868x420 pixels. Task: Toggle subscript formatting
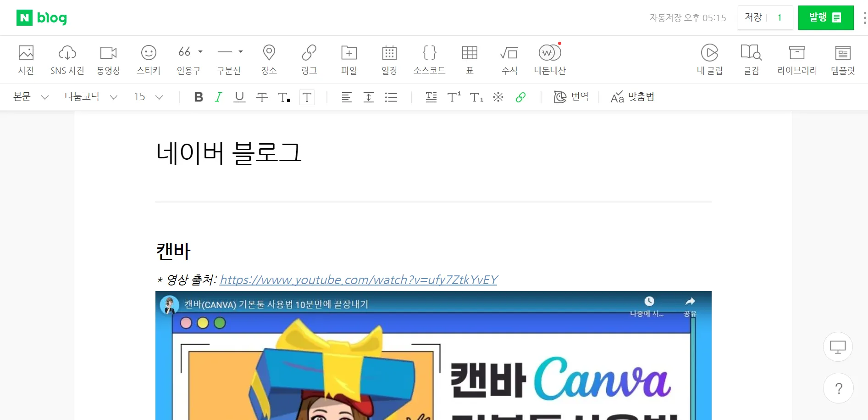[476, 97]
